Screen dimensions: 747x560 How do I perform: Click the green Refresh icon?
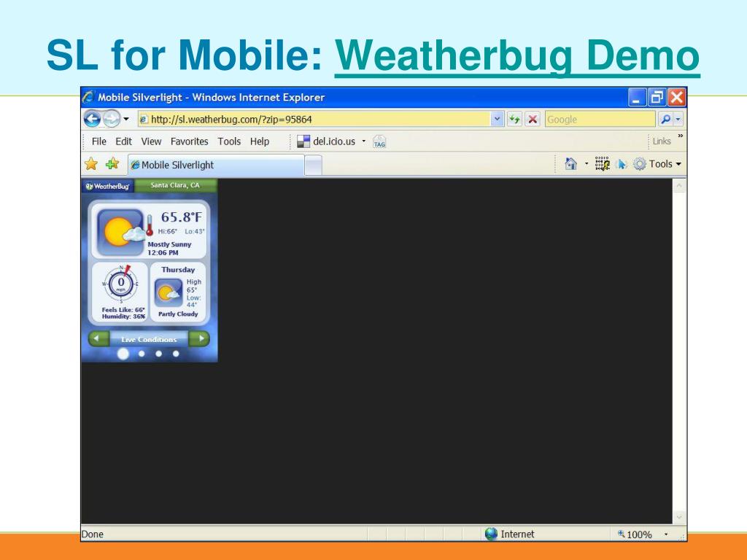(514, 119)
